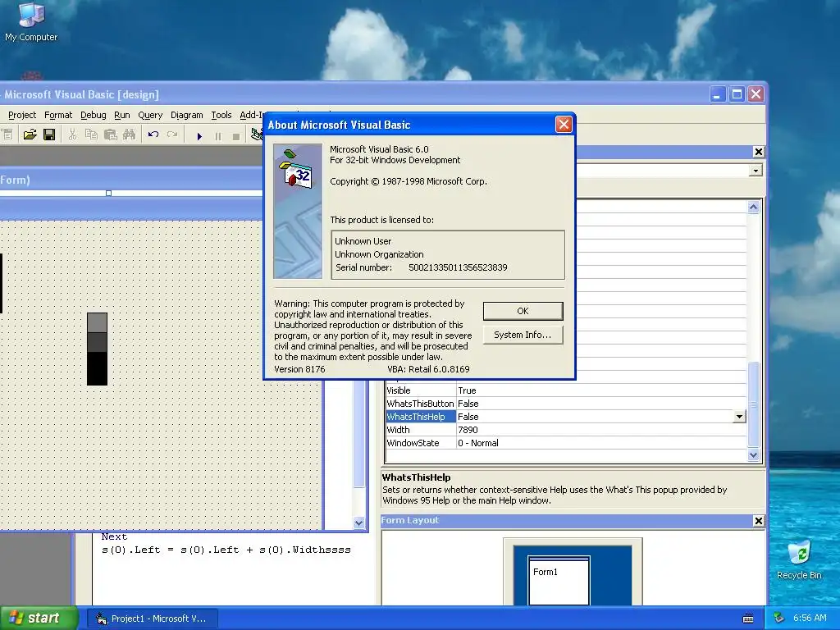Click the False value beside WhatsThisButton
Image resolution: width=840 pixels, height=630 pixels.
click(468, 404)
